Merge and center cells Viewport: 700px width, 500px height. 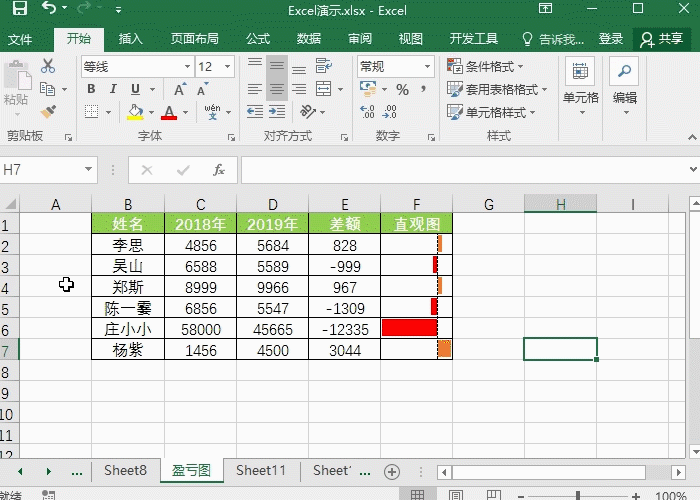point(324,89)
